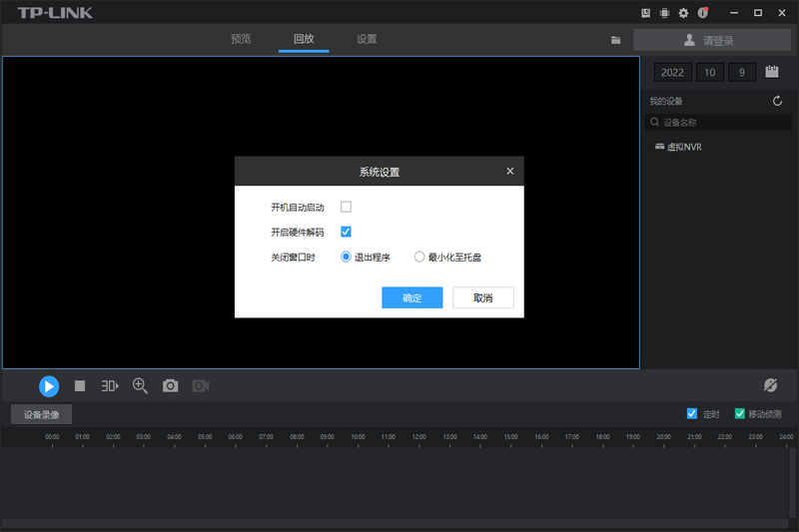Take a snapshot with the camera icon

(170, 385)
